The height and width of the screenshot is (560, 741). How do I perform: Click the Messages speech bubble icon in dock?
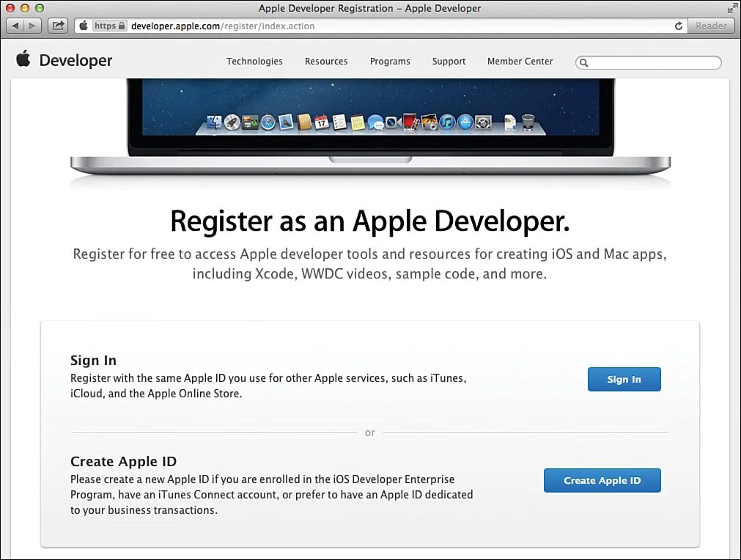click(x=375, y=123)
